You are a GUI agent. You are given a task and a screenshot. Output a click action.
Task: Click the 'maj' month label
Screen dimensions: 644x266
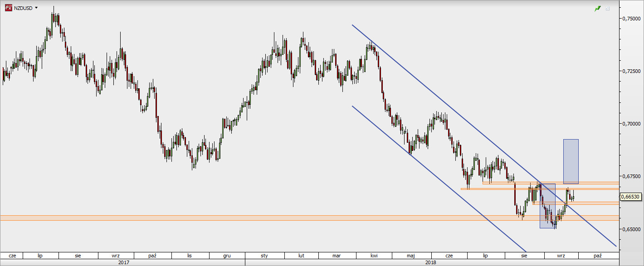411,256
